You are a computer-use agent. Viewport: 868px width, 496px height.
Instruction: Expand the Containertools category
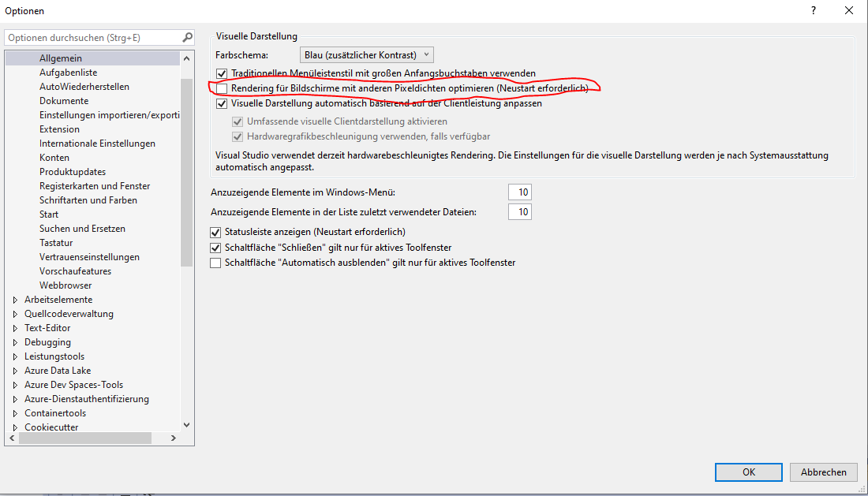coord(13,412)
